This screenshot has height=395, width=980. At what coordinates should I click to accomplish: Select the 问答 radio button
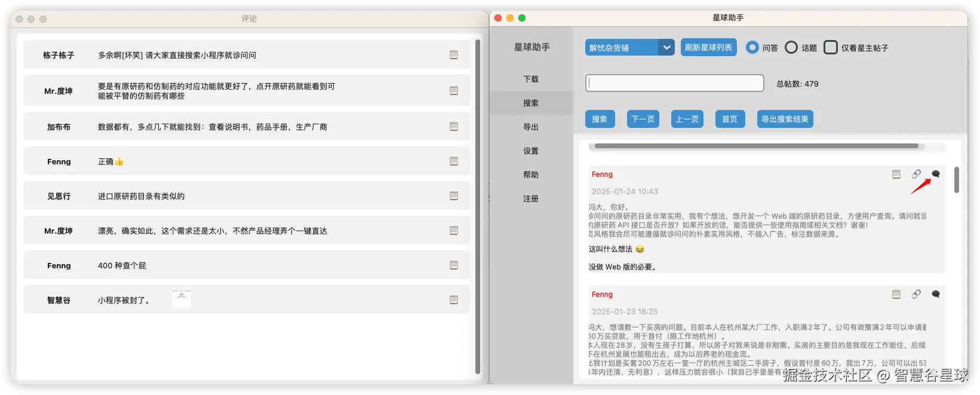coord(752,47)
